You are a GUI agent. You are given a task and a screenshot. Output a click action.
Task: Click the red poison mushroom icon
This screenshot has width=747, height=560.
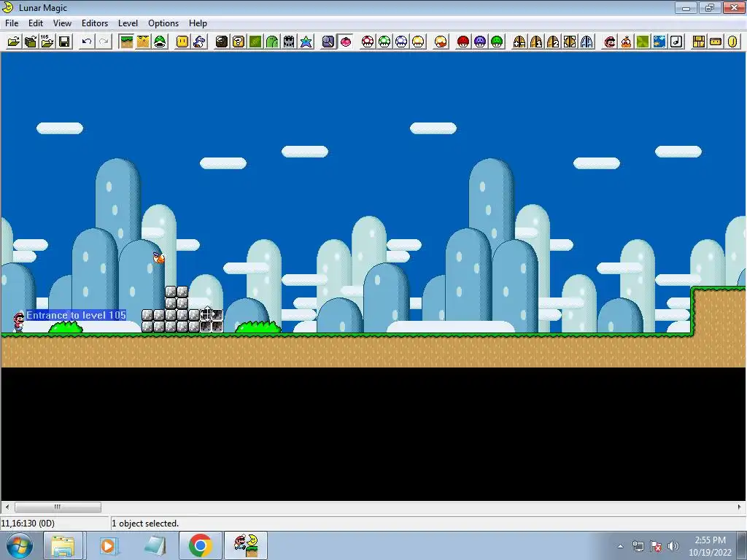[x=463, y=42]
